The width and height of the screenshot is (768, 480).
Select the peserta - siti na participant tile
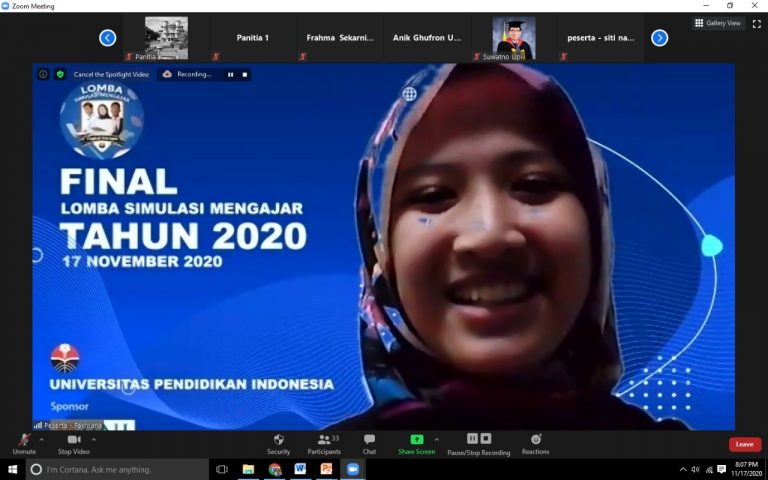(x=601, y=38)
